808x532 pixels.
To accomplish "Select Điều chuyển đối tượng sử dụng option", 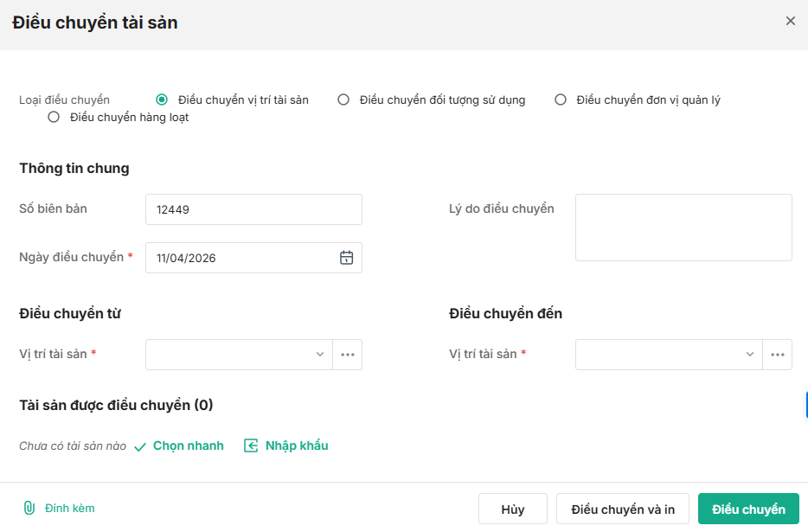I will click(343, 99).
